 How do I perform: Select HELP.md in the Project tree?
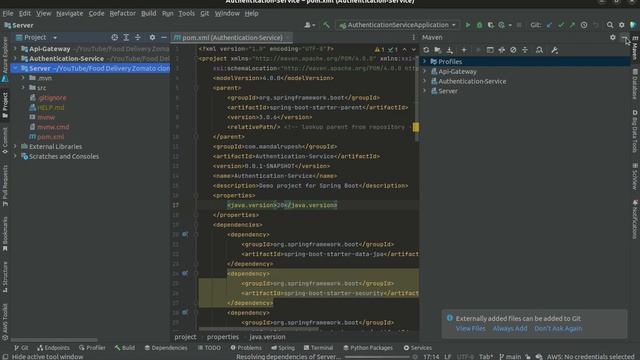[47, 107]
